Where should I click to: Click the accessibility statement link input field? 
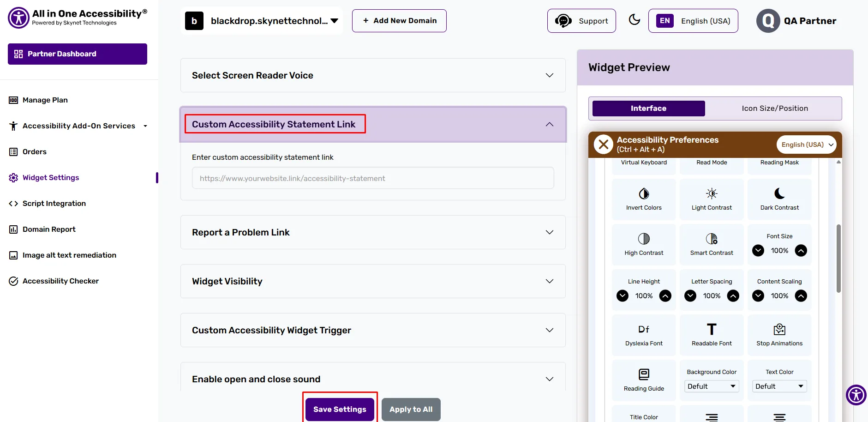[x=373, y=178]
